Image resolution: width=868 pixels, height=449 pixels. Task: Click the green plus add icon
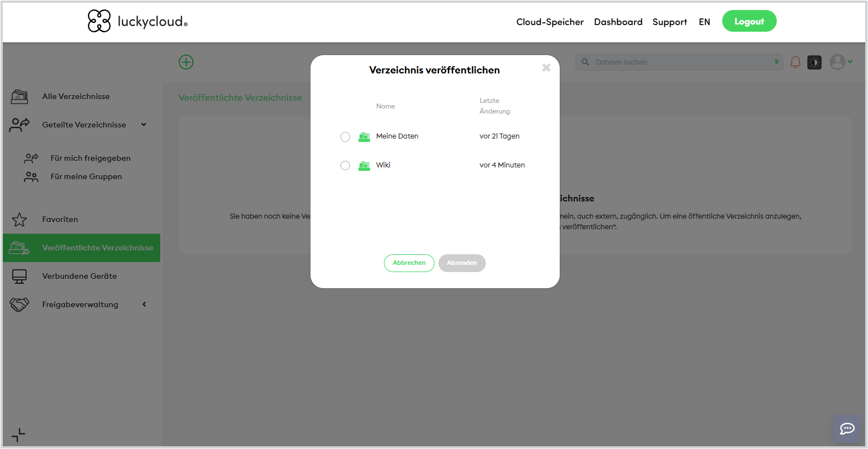coord(186,62)
